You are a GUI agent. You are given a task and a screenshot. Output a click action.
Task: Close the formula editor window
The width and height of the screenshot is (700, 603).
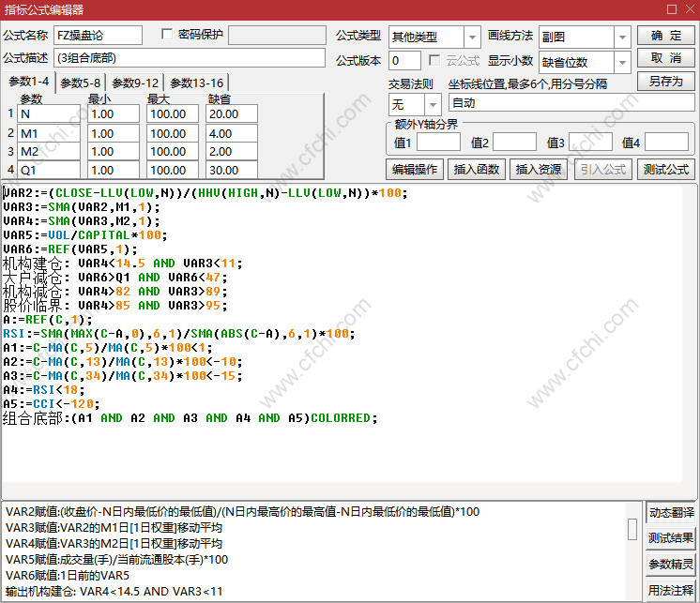point(689,9)
